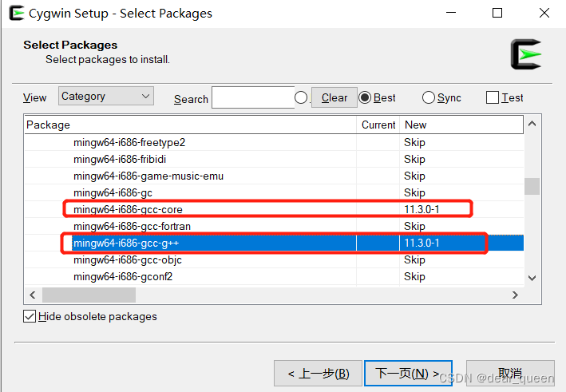Viewport: 566px width, 392px height.
Task: Enable the Test checkbox
Action: [x=493, y=97]
